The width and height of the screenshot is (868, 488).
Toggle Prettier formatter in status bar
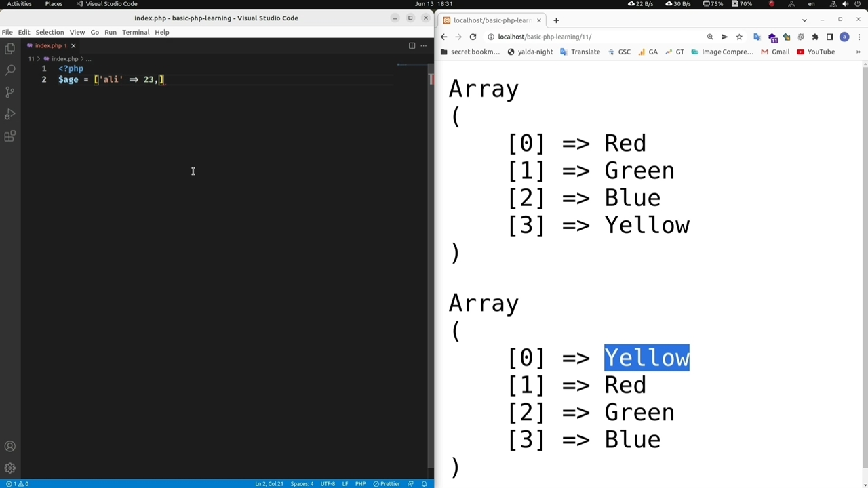(387, 483)
